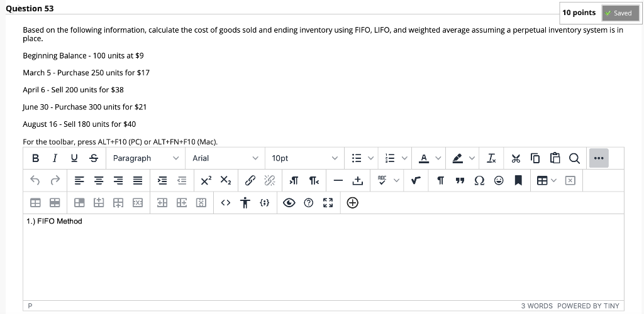This screenshot has height=314, width=644.
Task: Expand spell check language options
Action: pyautogui.click(x=396, y=180)
